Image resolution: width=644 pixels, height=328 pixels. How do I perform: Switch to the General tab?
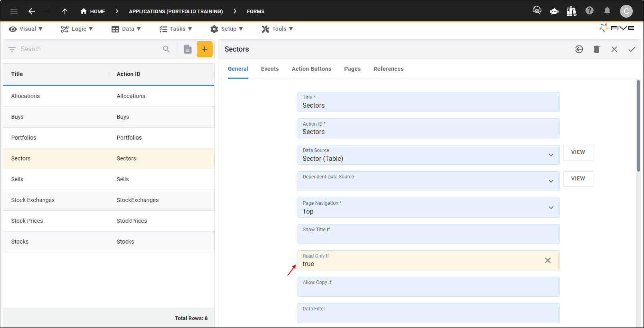[238, 69]
